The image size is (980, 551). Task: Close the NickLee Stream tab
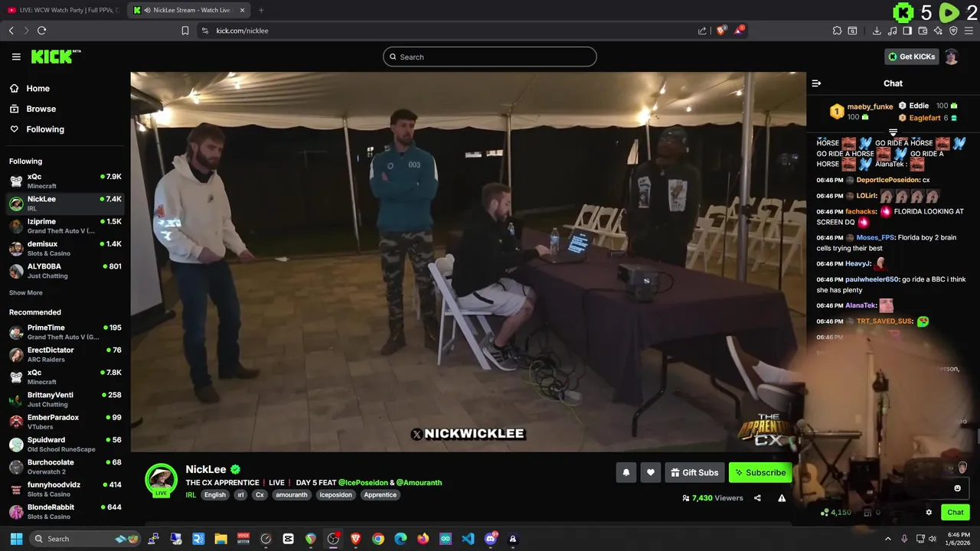243,10
